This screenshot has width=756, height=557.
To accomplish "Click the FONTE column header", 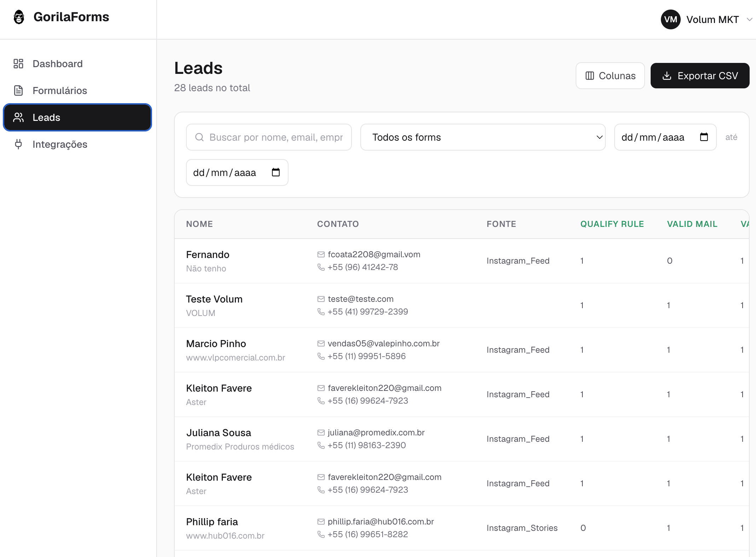I will click(501, 224).
